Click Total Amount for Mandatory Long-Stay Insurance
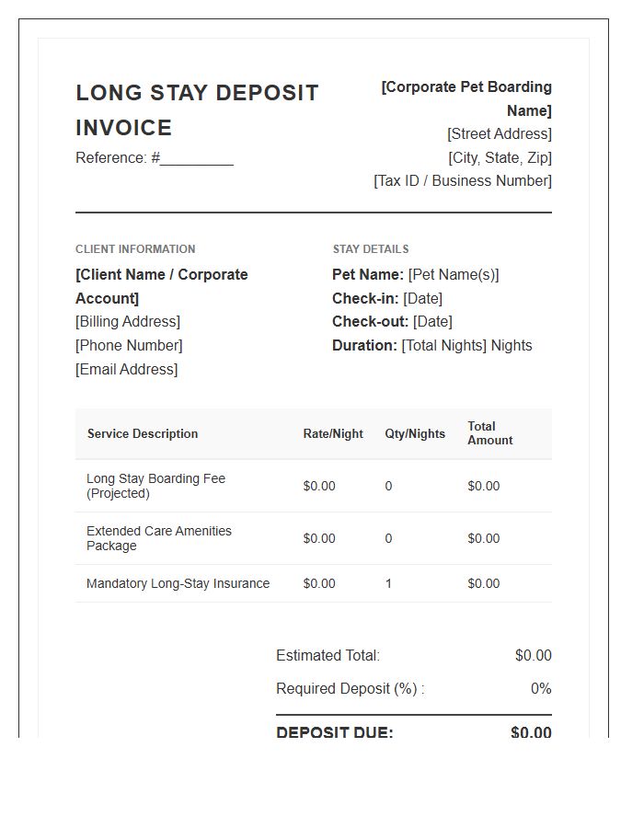Image resolution: width=644 pixels, height=828 pixels. pyautogui.click(x=484, y=583)
